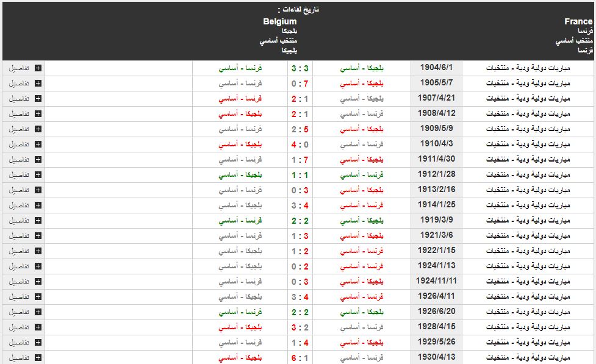Select the date cell 1908/4/12

point(436,113)
